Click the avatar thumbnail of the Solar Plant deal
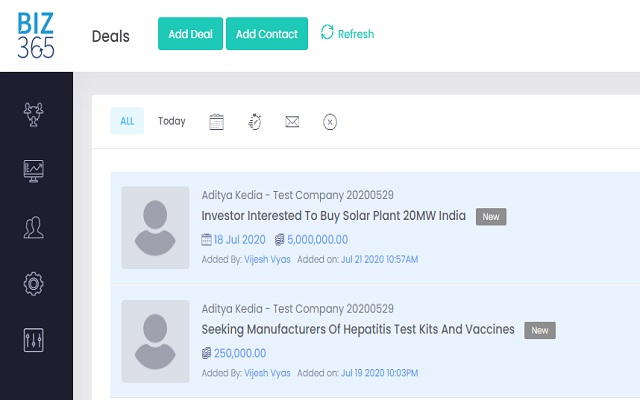Viewport: 640px width, 400px height. pyautogui.click(x=156, y=227)
